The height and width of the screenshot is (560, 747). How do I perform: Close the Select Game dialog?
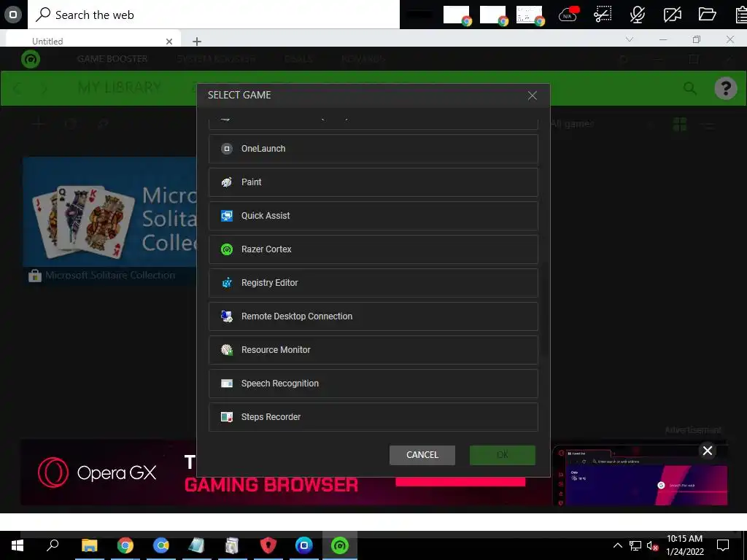coord(532,96)
